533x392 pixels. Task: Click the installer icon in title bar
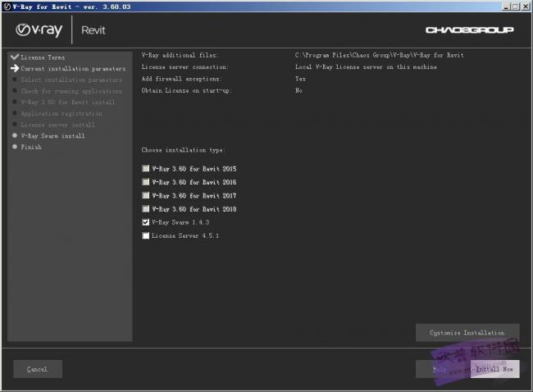click(7, 6)
